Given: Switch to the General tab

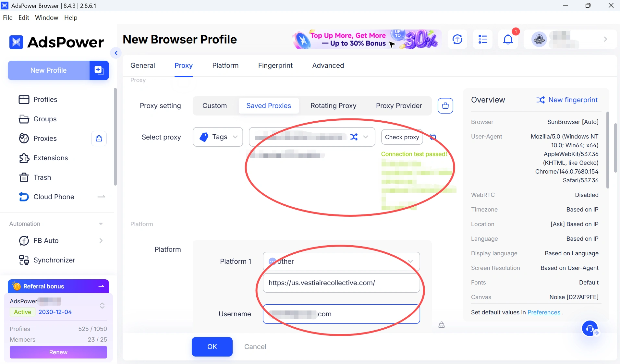Looking at the screenshot, I should 143,66.
